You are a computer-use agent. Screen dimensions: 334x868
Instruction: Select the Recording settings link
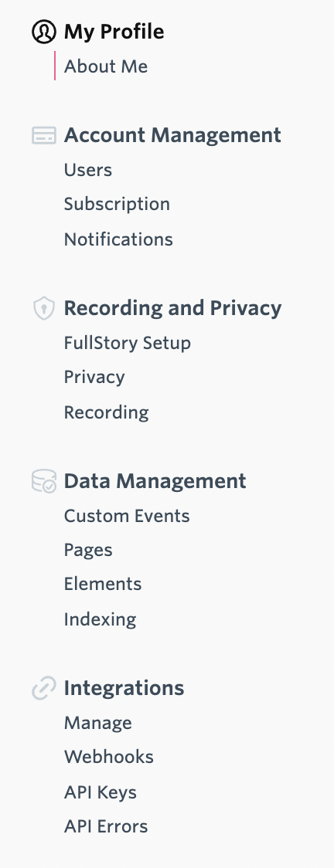[x=107, y=412]
